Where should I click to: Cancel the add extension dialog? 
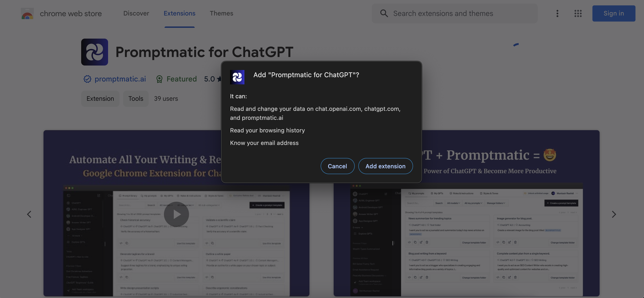tap(337, 166)
